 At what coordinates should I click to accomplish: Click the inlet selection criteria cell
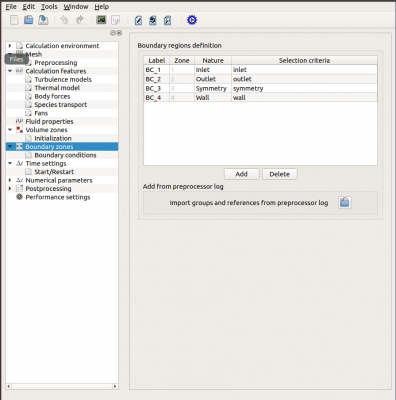304,70
